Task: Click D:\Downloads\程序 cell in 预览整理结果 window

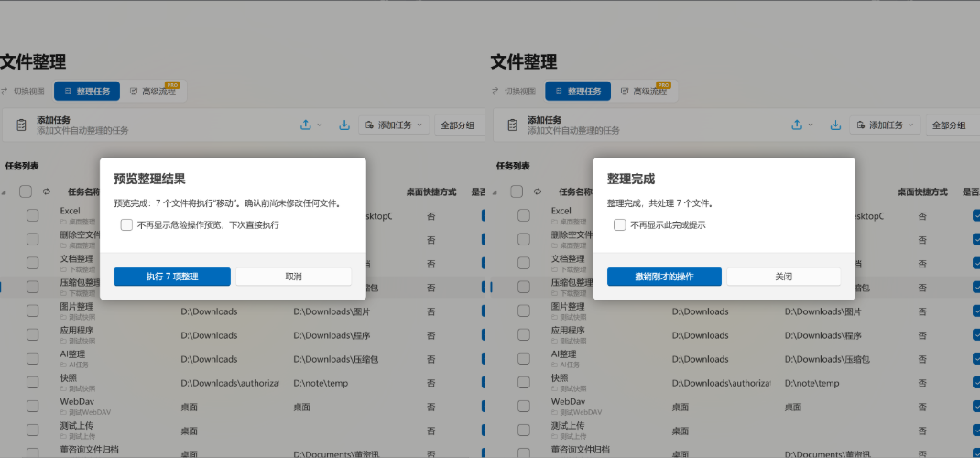Action: click(x=332, y=335)
